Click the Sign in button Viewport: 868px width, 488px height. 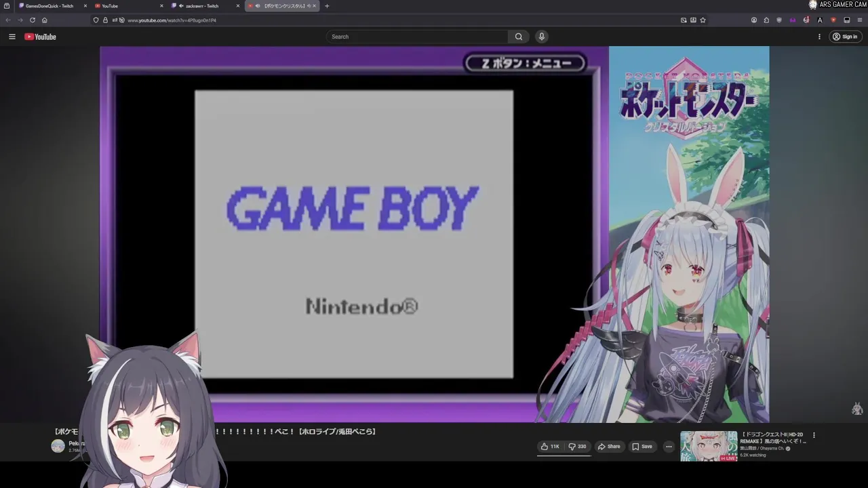click(x=846, y=37)
